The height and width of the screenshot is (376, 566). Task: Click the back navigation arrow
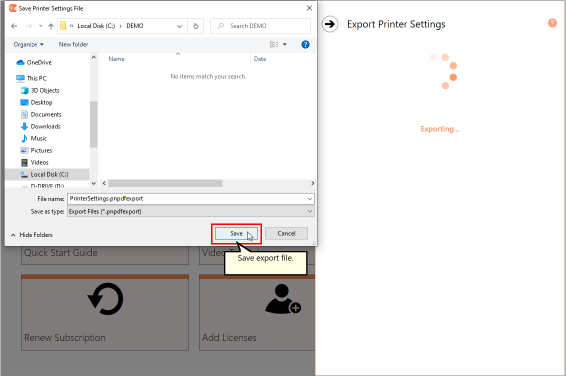point(14,26)
